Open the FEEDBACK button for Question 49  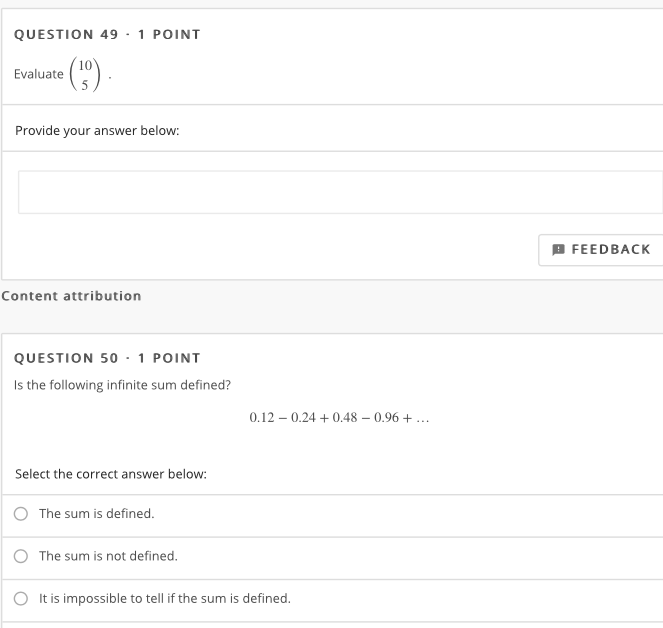[x=600, y=250]
